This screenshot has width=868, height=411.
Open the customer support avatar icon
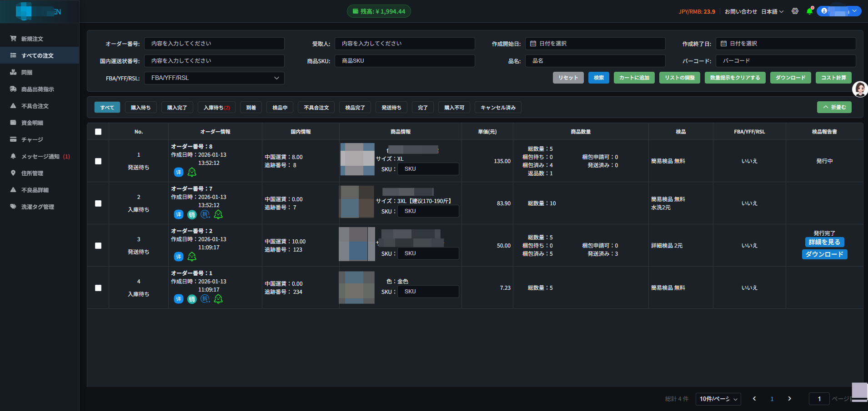tap(860, 89)
